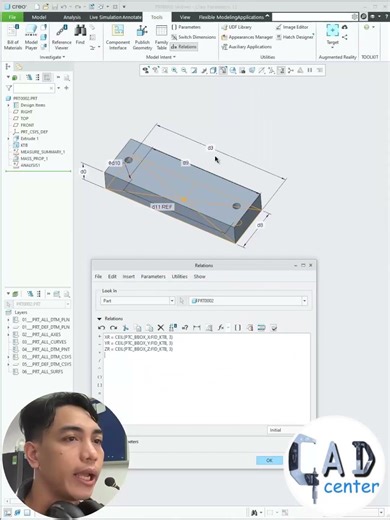Open Utilities menu in Relations dialog
This screenshot has width=390, height=520.
(180, 276)
